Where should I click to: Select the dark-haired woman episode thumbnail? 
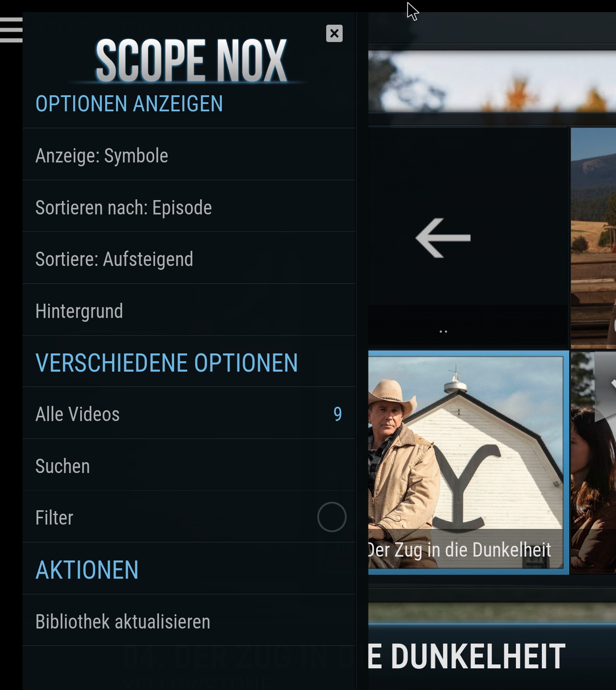pos(593,463)
